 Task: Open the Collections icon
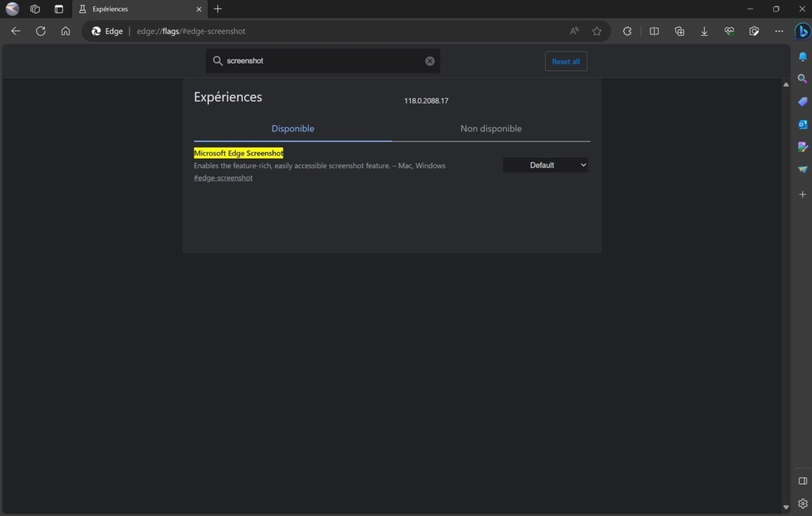click(679, 31)
